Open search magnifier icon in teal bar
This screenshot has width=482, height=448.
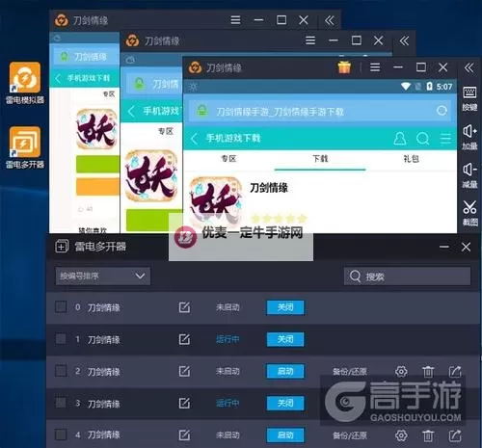click(x=422, y=139)
